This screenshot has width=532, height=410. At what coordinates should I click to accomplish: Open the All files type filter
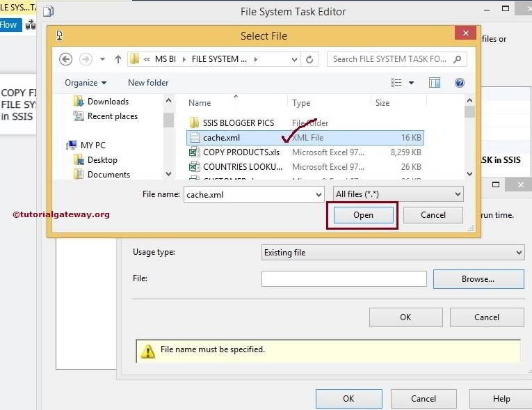click(x=398, y=194)
